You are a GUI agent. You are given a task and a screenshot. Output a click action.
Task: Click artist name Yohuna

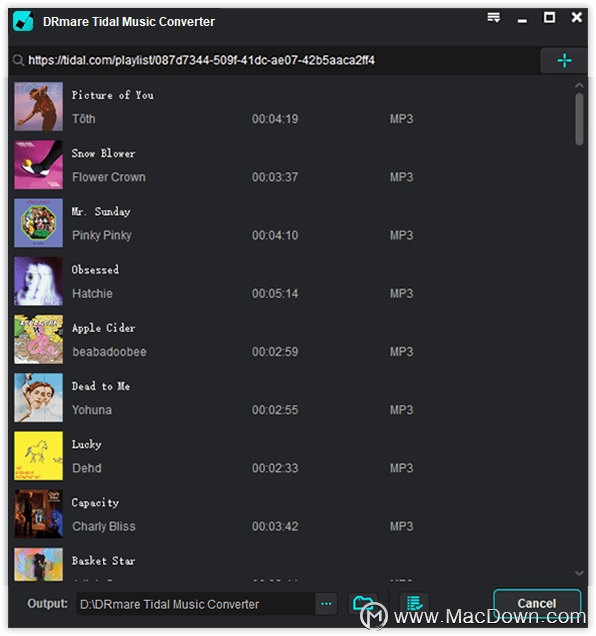point(92,410)
